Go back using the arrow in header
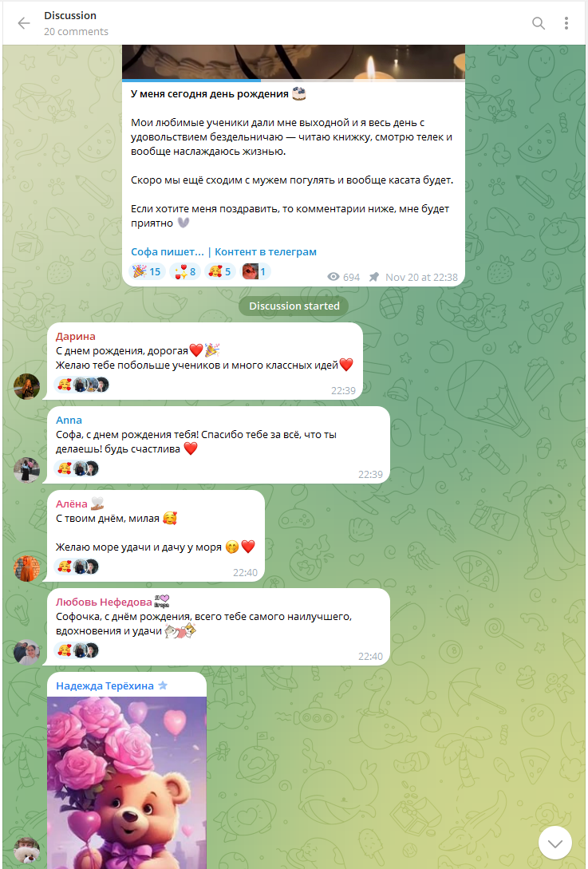This screenshot has width=588, height=869. coord(24,22)
